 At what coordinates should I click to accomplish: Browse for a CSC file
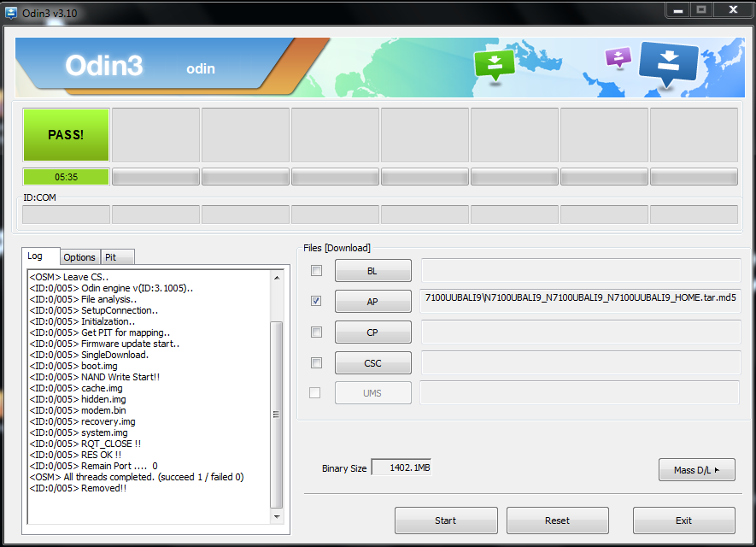click(372, 362)
